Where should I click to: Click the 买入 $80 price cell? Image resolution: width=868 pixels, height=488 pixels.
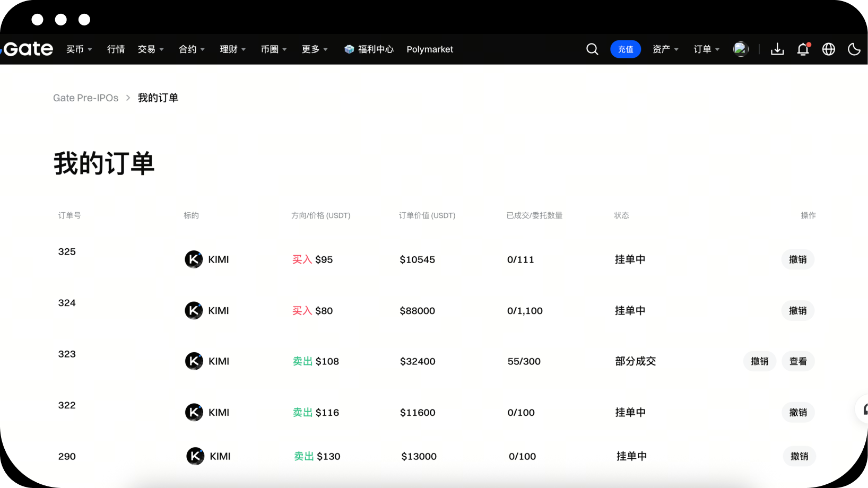coord(313,310)
